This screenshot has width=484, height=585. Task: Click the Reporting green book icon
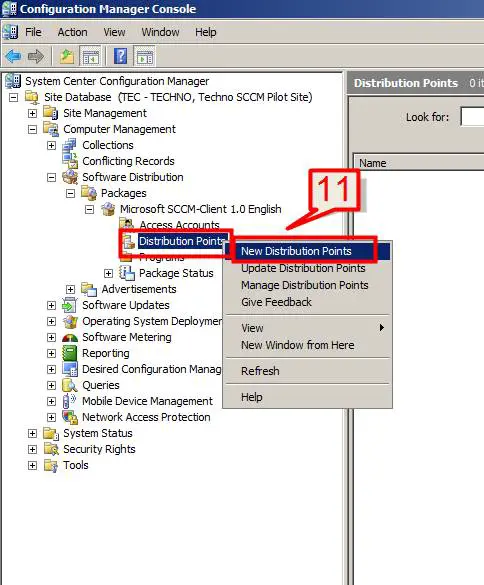(70, 353)
